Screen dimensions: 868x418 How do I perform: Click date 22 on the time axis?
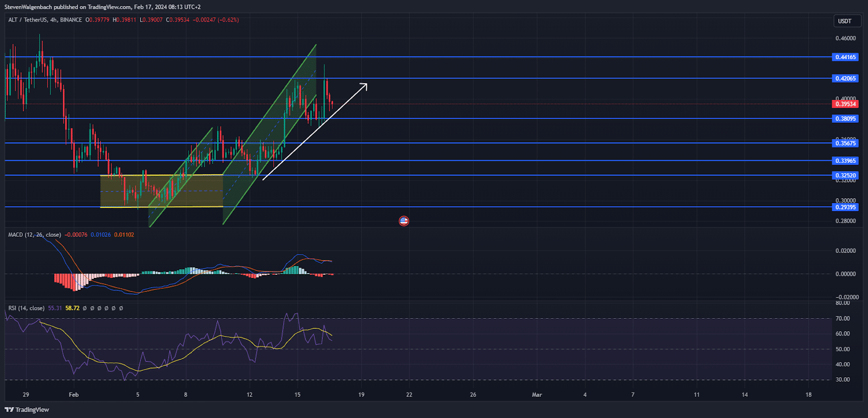coord(409,395)
